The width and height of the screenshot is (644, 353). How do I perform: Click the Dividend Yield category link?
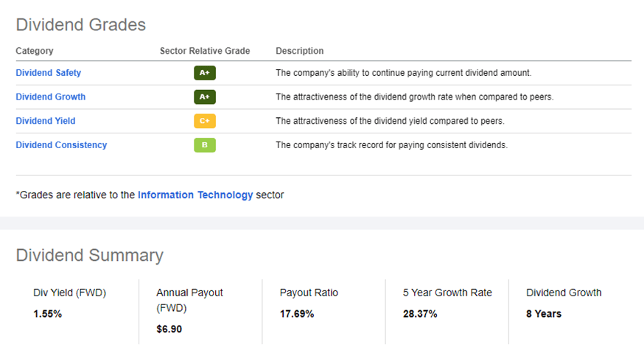pyautogui.click(x=46, y=121)
